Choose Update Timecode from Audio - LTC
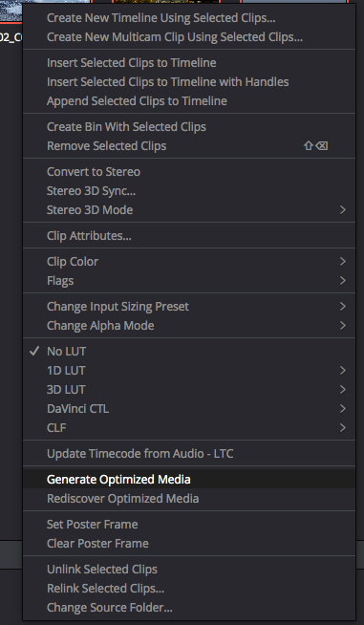 (189, 454)
